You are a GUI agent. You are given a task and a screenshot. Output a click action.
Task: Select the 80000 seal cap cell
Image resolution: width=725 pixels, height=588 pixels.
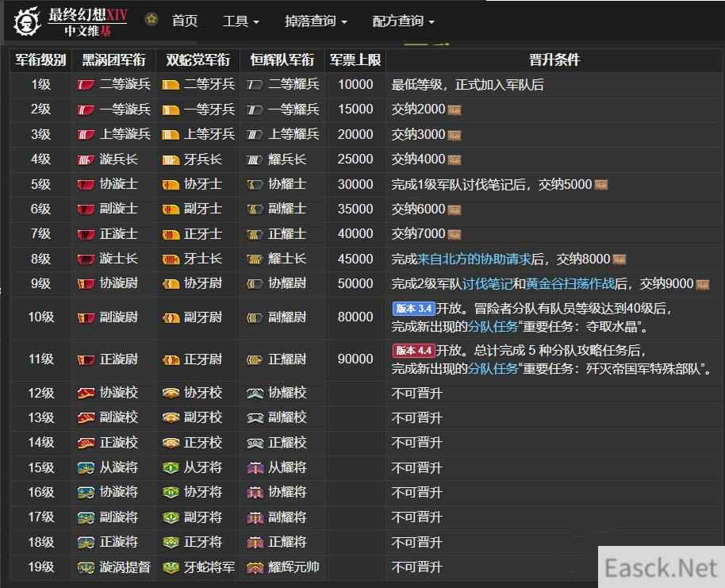(355, 317)
